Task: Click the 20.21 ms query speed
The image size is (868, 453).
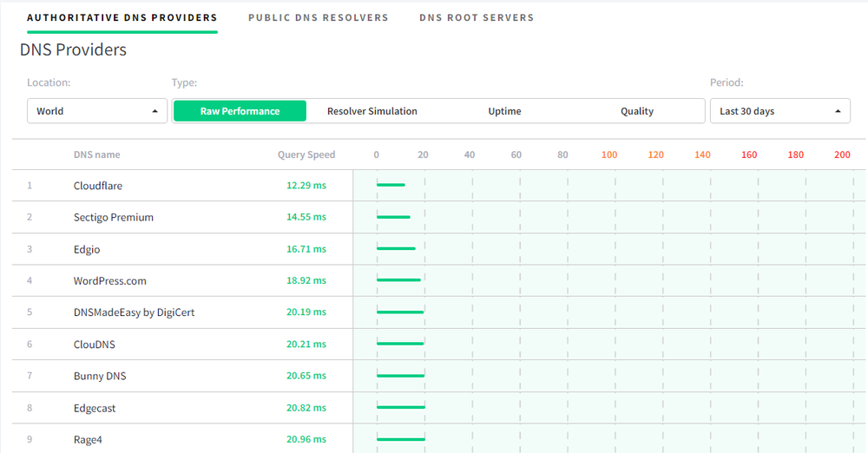Action: (x=306, y=345)
